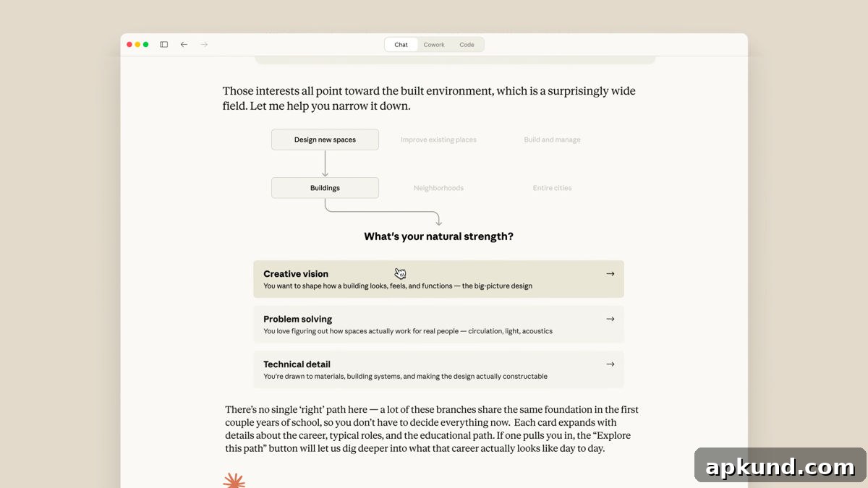
Task: Expand the Technical detail card
Action: tap(438, 369)
